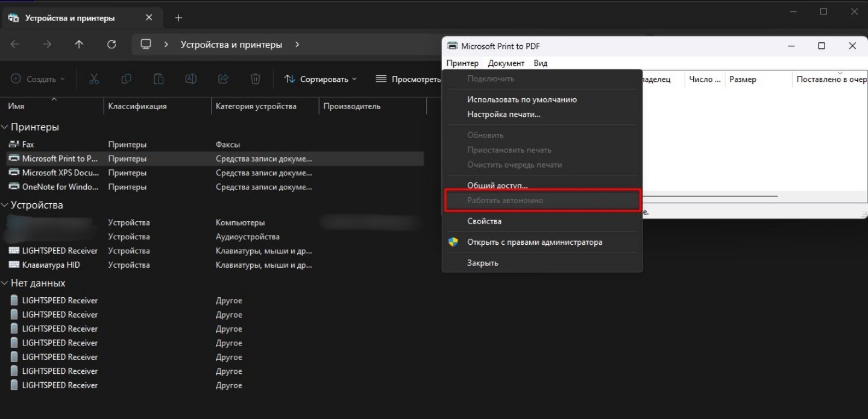Click the Rename icon in toolbar
Viewport: 868px width, 419px height.
[190, 79]
